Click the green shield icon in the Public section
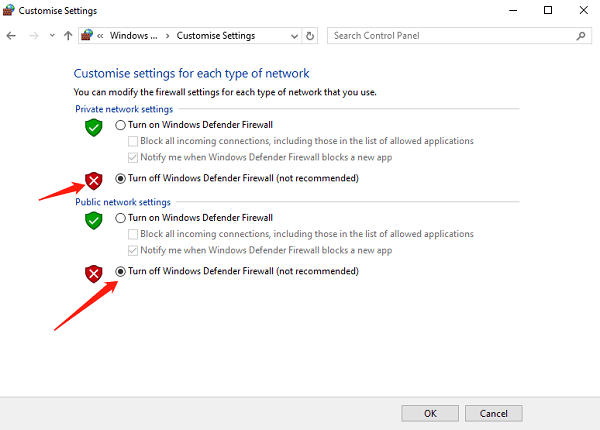The height and width of the screenshot is (430, 600). (94, 220)
